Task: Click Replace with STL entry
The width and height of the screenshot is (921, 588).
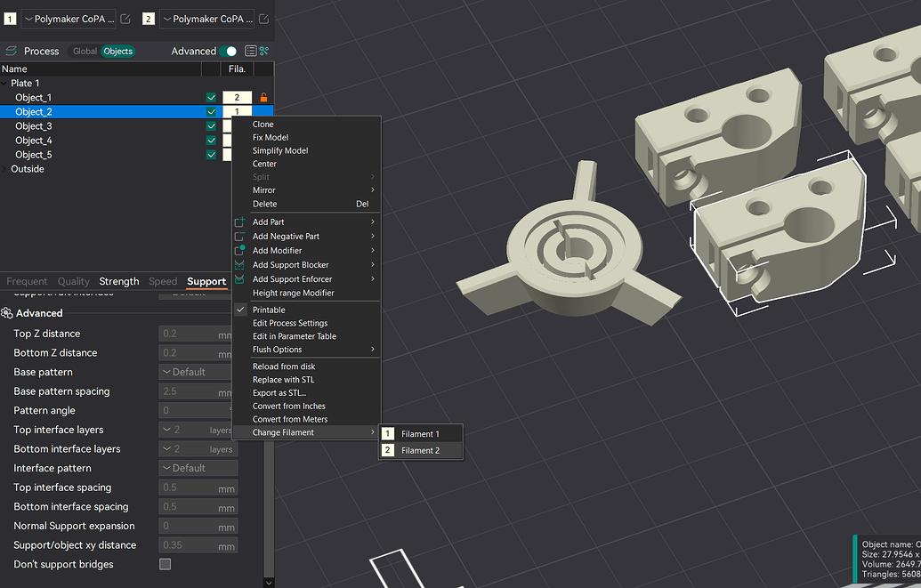Action: [307, 380]
